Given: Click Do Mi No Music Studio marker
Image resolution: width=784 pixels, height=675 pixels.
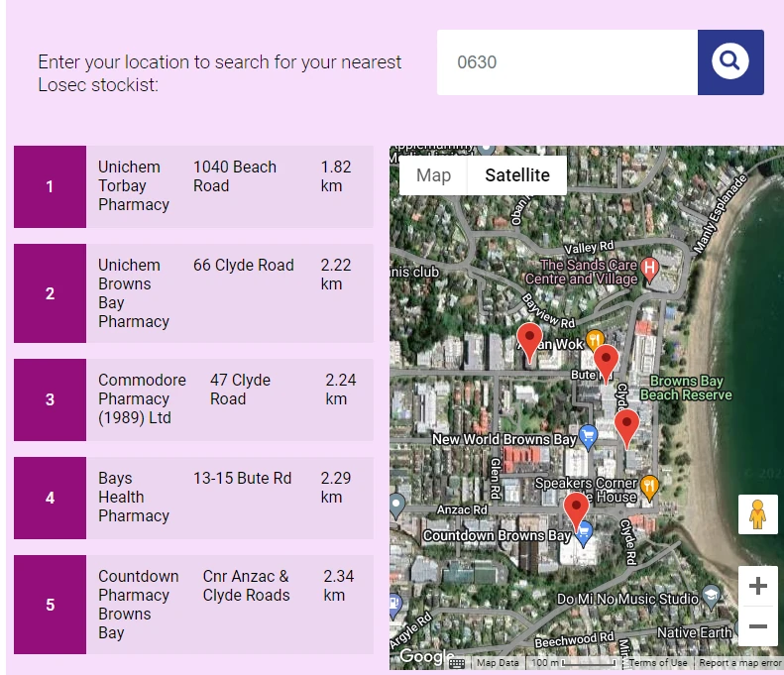Looking at the screenshot, I should click(711, 597).
